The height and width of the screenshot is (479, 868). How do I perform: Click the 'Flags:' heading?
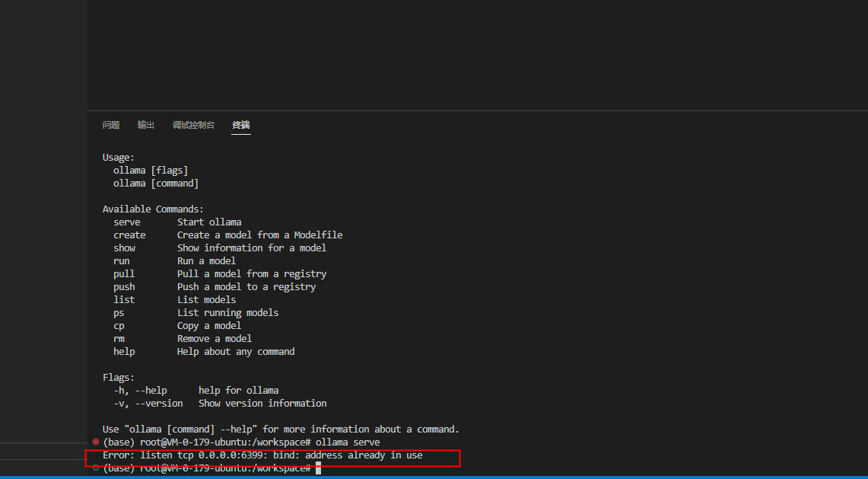pos(119,378)
